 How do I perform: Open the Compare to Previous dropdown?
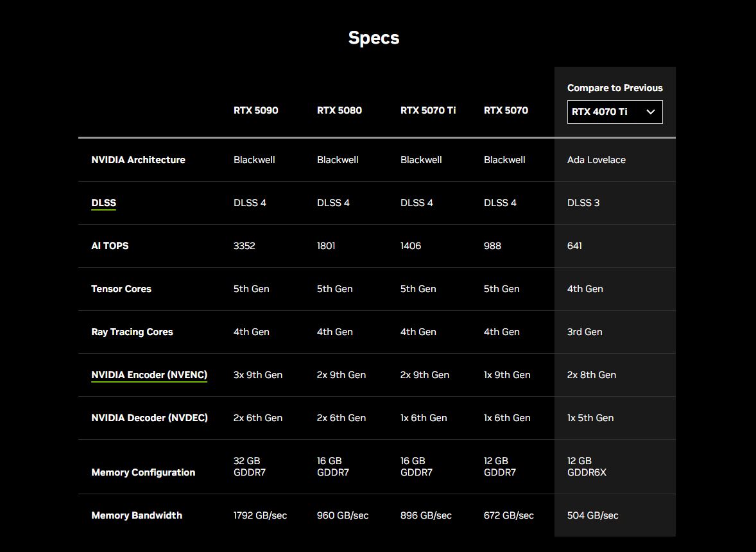click(614, 112)
